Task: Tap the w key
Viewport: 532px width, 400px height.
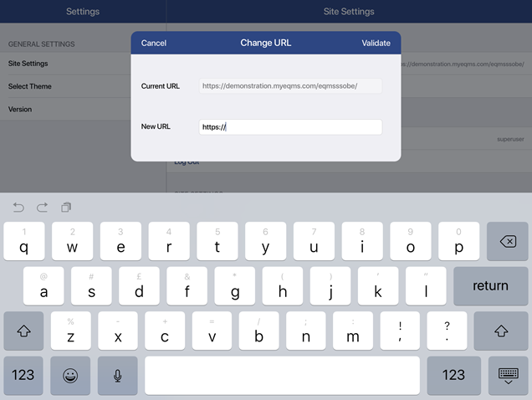Action: [72, 242]
